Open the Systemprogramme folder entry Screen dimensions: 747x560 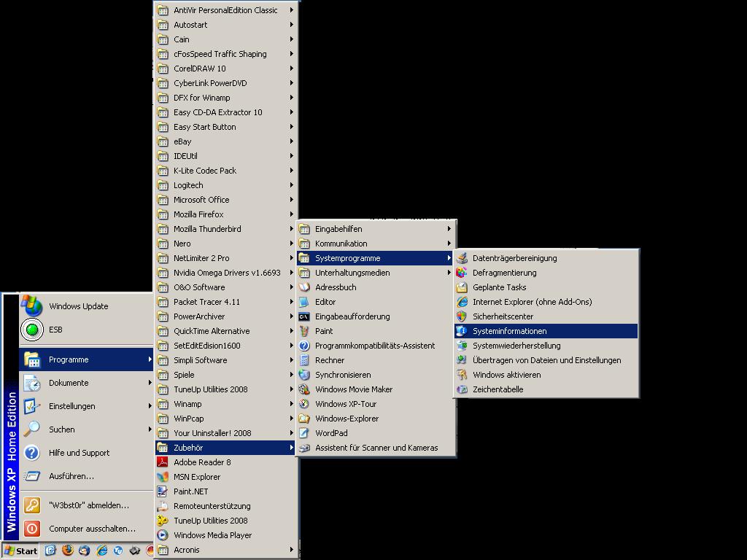pyautogui.click(x=374, y=258)
